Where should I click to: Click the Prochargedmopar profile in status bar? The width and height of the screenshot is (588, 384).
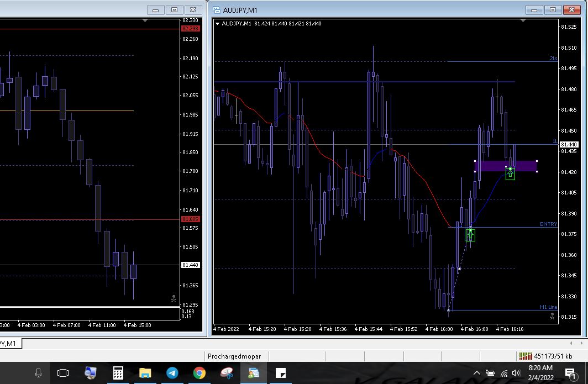[234, 356]
